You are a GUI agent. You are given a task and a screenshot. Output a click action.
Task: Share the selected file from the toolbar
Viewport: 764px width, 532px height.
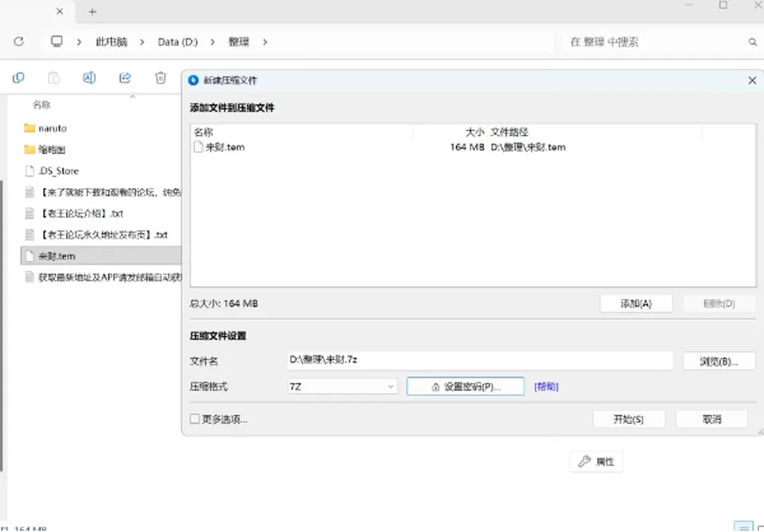(x=125, y=78)
